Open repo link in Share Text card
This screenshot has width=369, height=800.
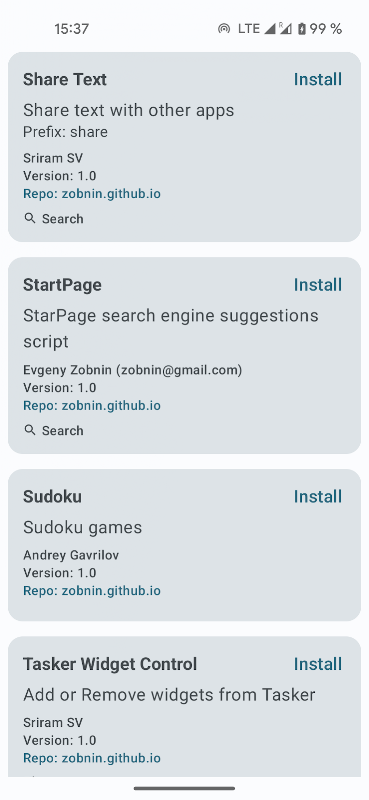(x=92, y=194)
